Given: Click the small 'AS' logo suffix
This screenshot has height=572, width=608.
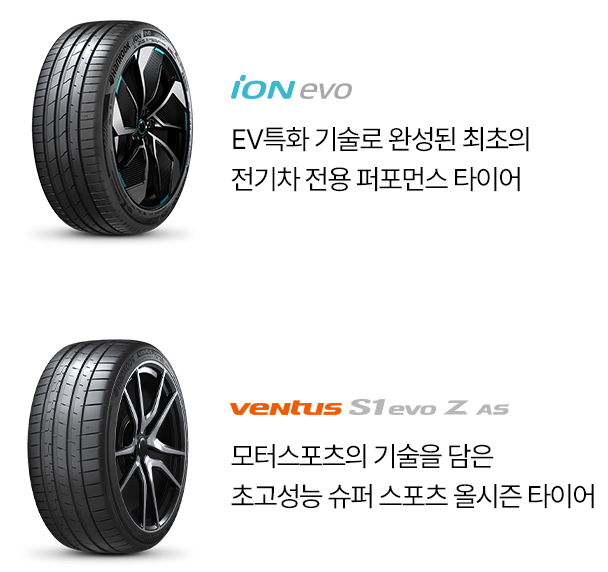Looking at the screenshot, I should (x=492, y=410).
